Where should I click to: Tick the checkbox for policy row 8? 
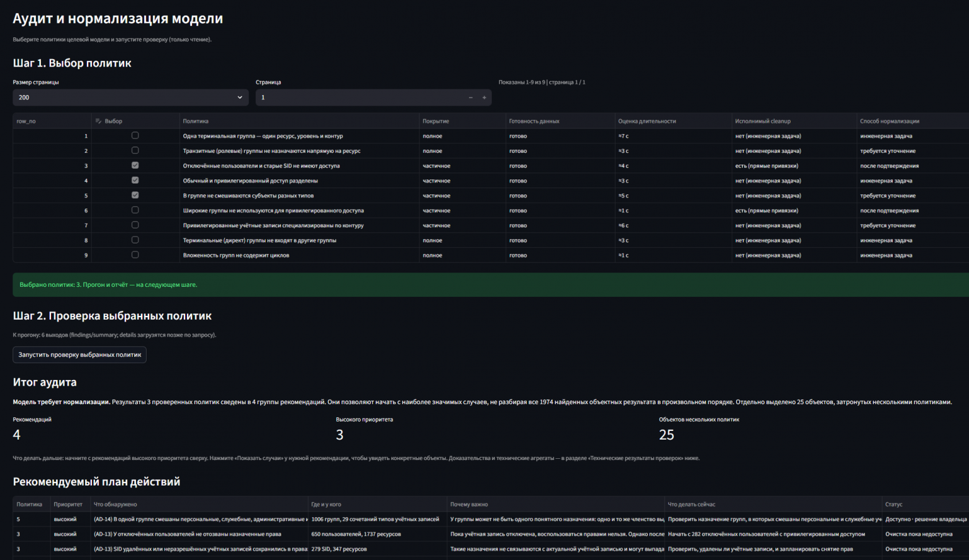135,240
